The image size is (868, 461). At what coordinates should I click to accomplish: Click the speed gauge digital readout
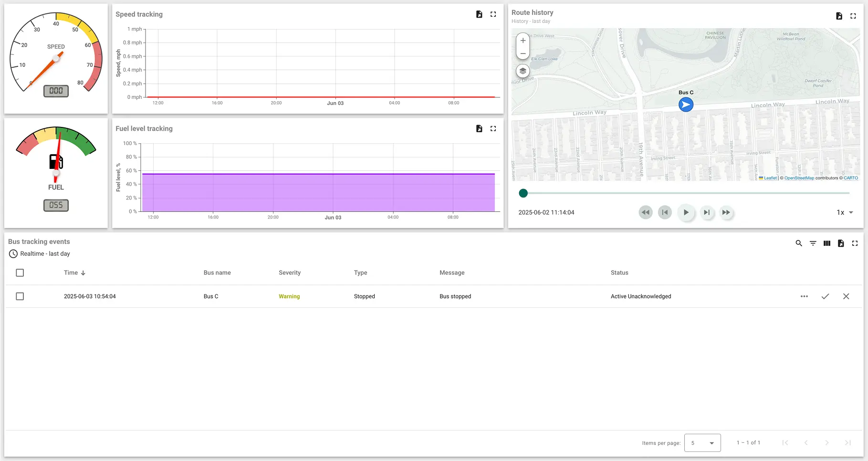click(x=56, y=91)
